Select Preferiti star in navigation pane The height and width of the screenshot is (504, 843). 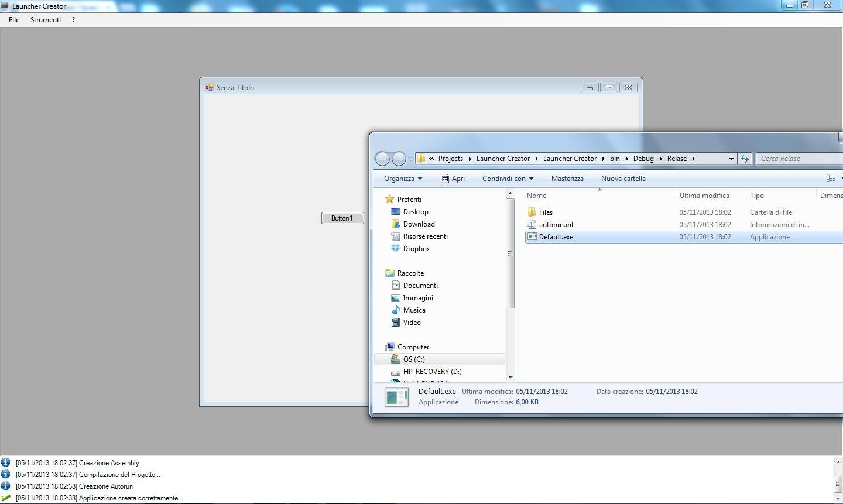click(x=390, y=199)
